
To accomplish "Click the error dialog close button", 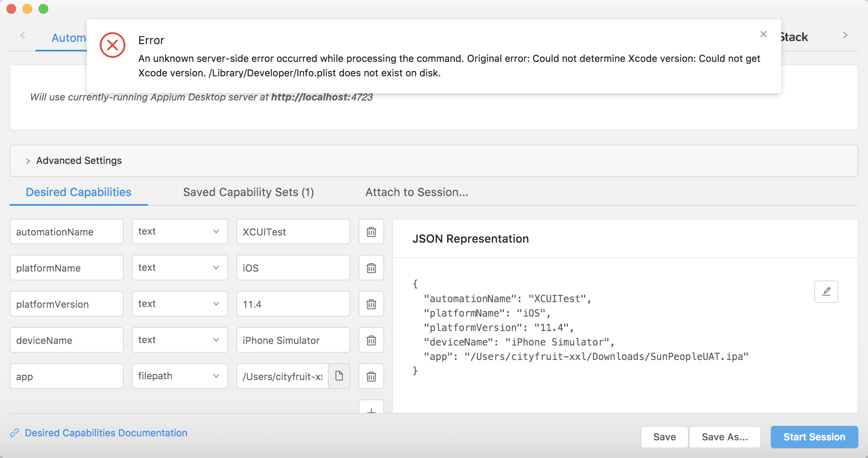I will (764, 34).
